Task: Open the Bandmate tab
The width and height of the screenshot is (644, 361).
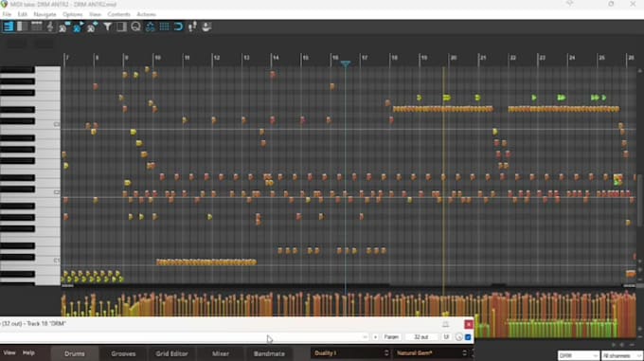Action: click(x=269, y=353)
